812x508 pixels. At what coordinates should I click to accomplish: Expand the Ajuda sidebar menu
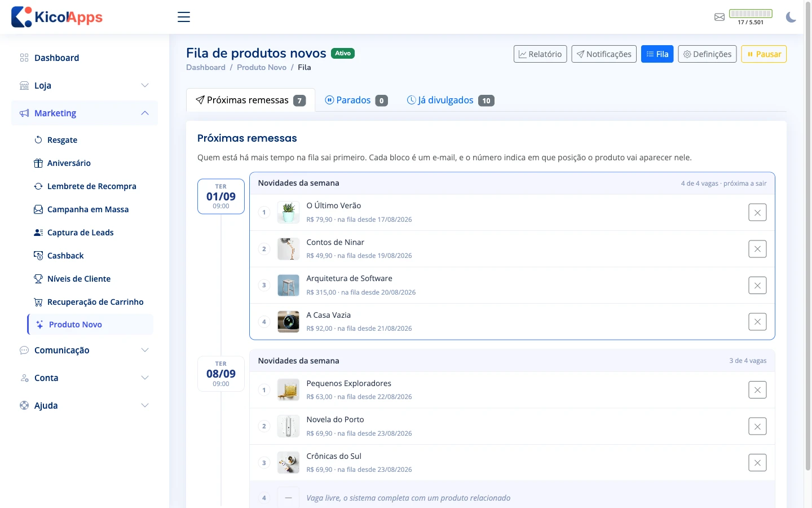tap(85, 405)
